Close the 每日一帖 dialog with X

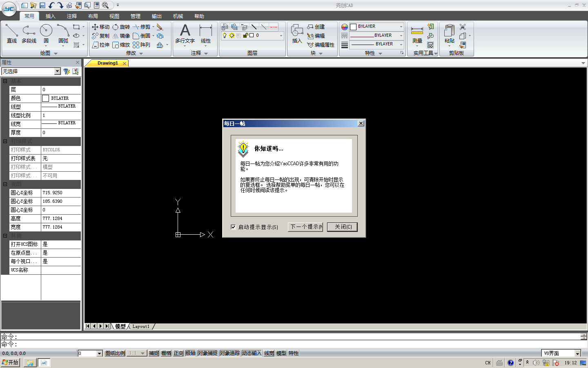click(361, 123)
